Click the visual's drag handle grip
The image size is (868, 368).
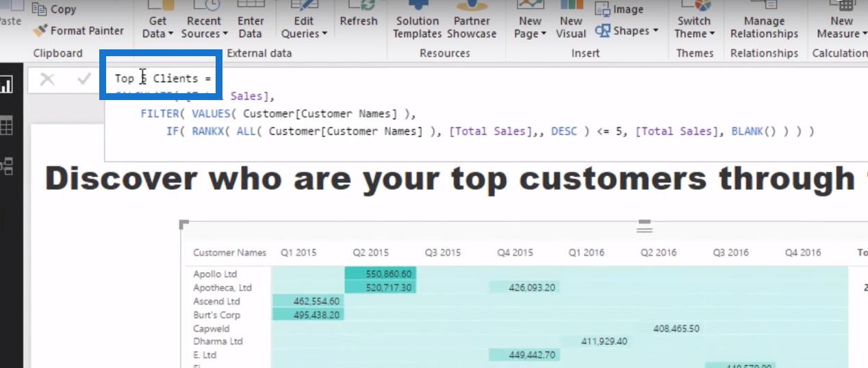(x=644, y=228)
